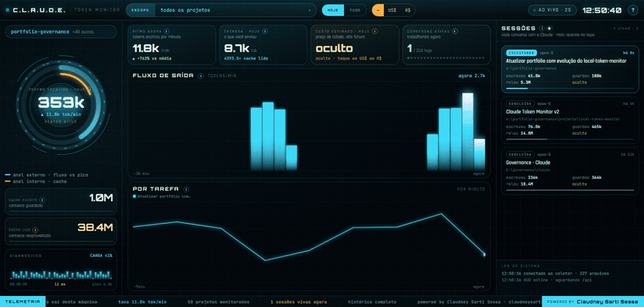Open the Escopo todos os projetos dropdown

221,10
